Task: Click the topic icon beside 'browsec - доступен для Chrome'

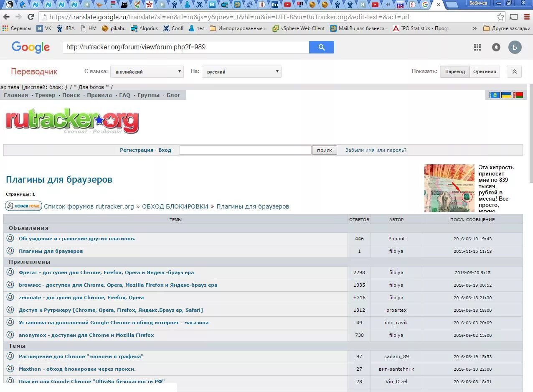Action: click(10, 285)
